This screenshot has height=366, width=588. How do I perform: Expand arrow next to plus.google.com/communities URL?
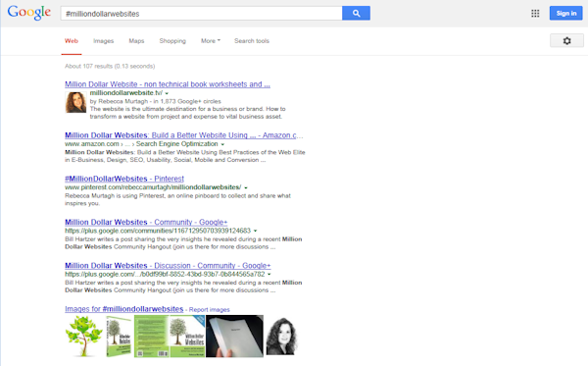click(x=256, y=231)
